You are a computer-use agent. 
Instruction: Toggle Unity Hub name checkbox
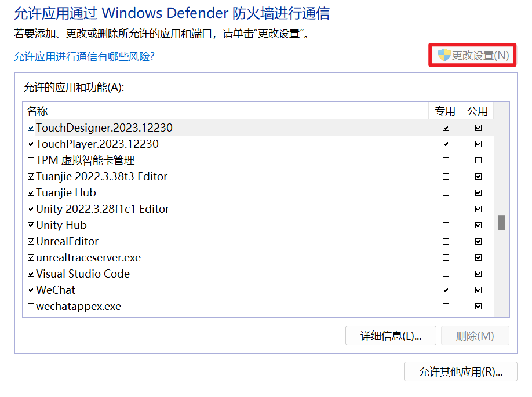[x=31, y=225]
